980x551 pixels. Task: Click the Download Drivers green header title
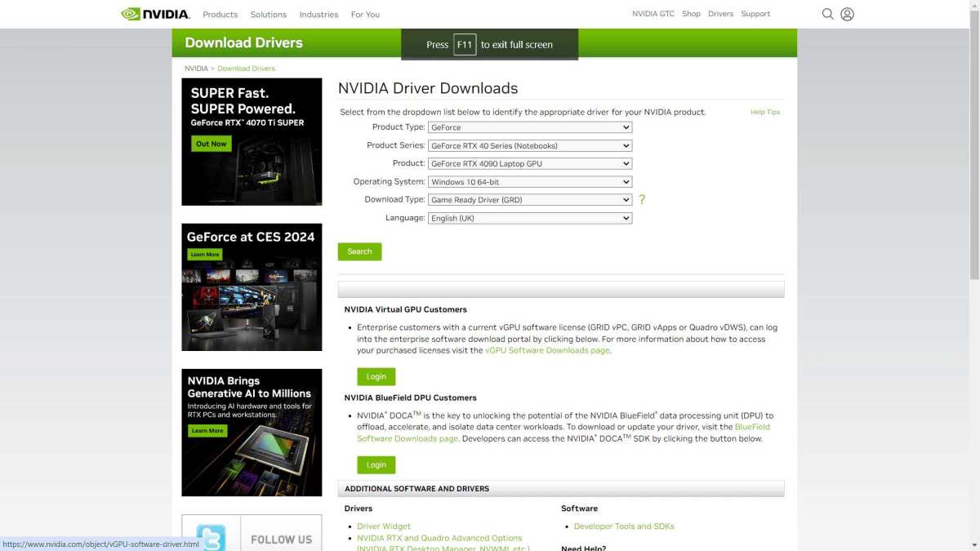tap(243, 42)
